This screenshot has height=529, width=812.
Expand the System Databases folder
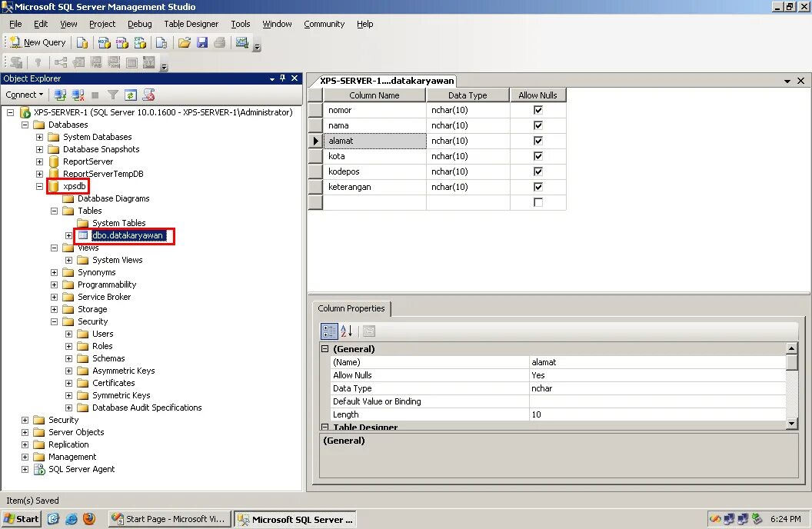[39, 137]
